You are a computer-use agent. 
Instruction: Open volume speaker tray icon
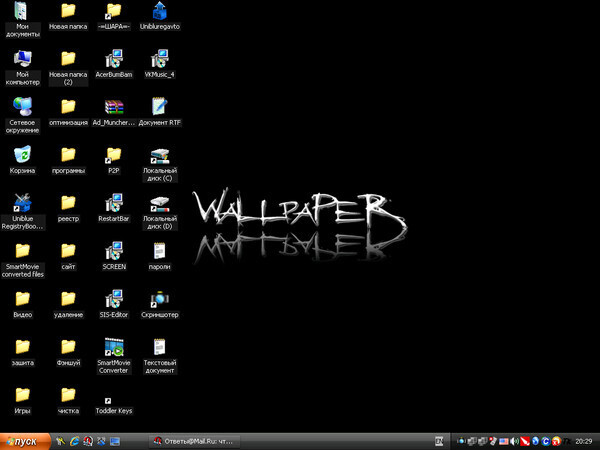click(514, 441)
